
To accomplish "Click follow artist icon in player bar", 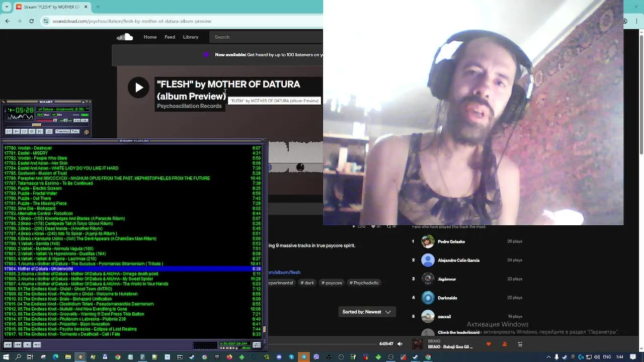I will [x=504, y=344].
